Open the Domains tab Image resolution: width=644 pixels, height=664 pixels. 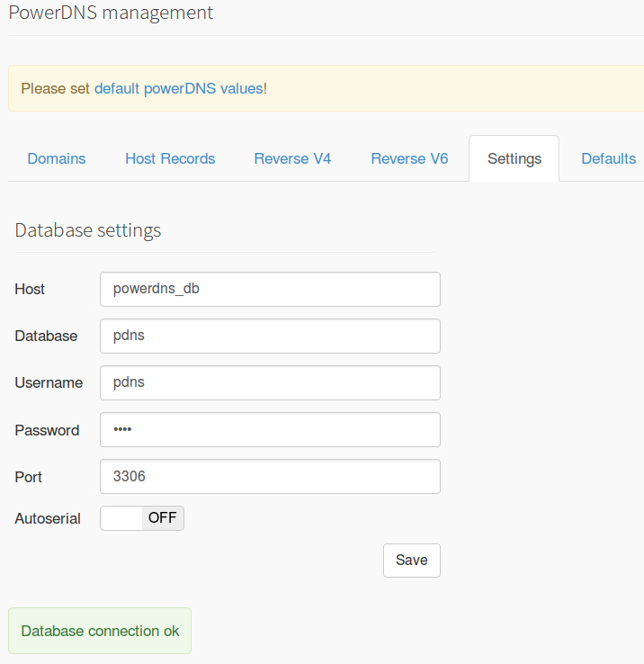click(x=57, y=158)
